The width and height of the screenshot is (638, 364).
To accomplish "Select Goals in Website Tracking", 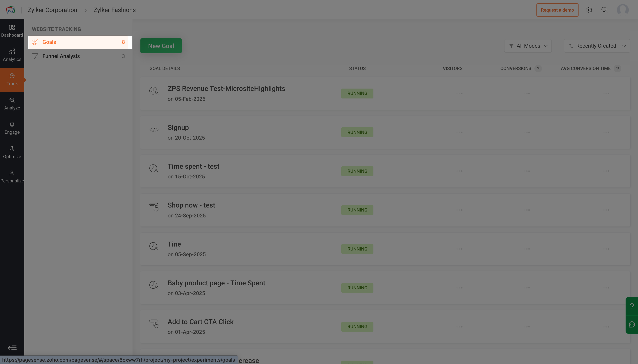I will [x=49, y=42].
